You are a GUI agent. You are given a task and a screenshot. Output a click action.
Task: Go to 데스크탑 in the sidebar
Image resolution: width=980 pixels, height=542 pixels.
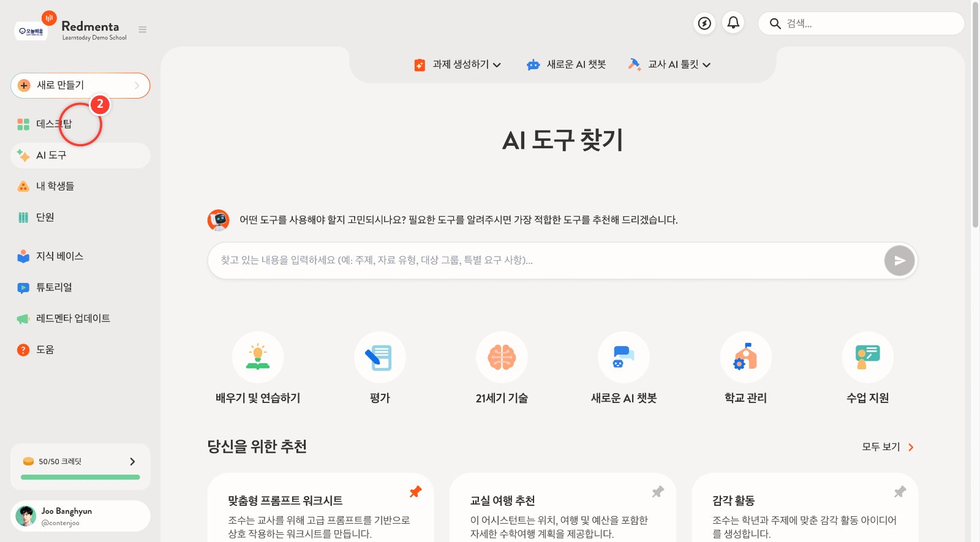(80, 124)
